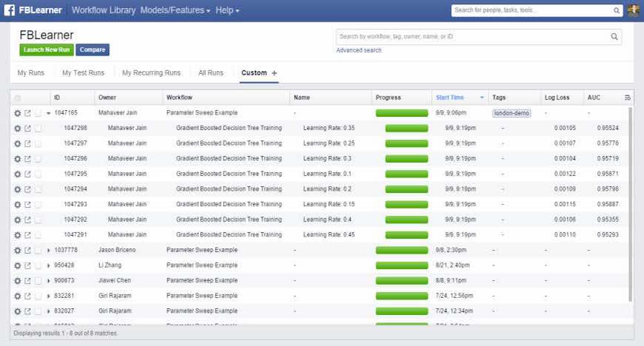Screen dimensions: 644x346
Task: Click the progress bar of run 1047165
Action: pyautogui.click(x=401, y=113)
